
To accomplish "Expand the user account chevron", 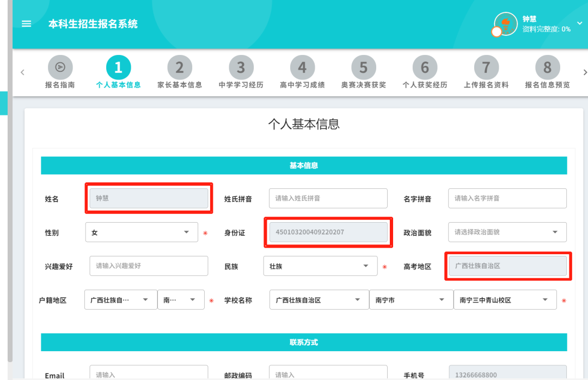I will point(579,22).
